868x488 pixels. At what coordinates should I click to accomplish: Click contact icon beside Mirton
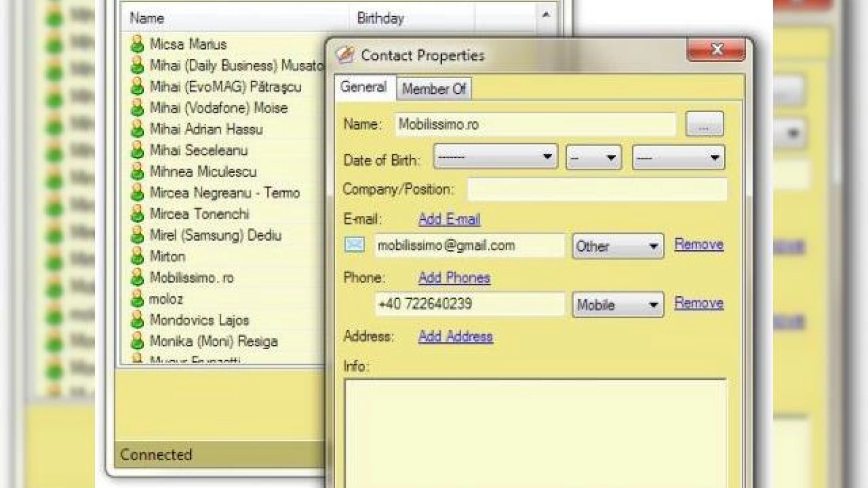point(137,256)
